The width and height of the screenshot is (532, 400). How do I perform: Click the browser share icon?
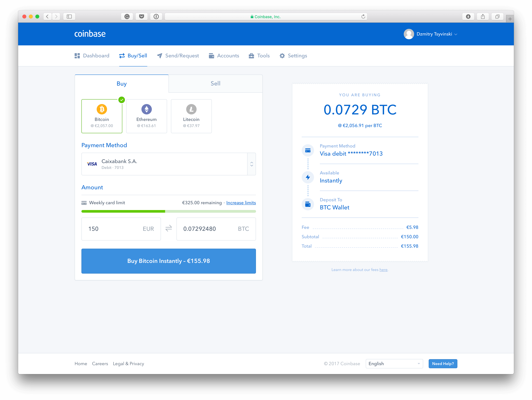point(483,17)
